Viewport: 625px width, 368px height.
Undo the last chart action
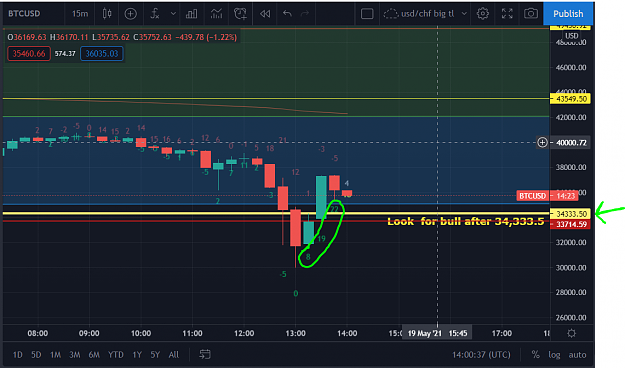tap(287, 14)
